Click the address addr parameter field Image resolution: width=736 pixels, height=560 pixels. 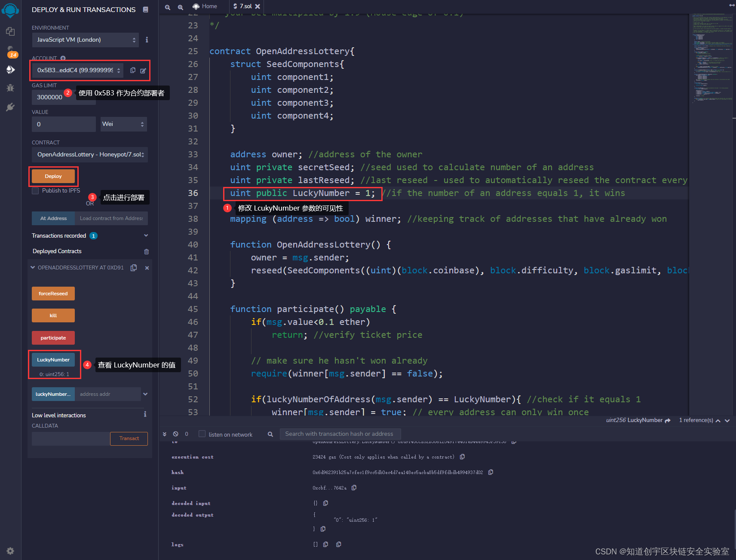[x=108, y=394]
